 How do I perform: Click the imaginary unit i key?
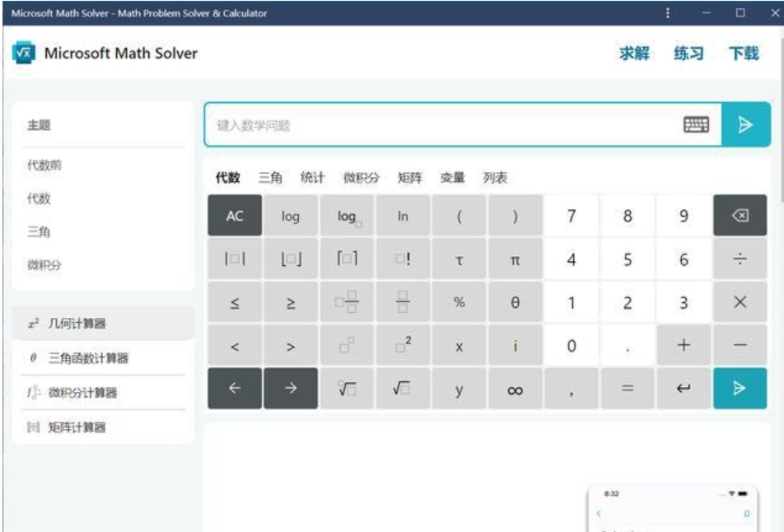tap(515, 346)
